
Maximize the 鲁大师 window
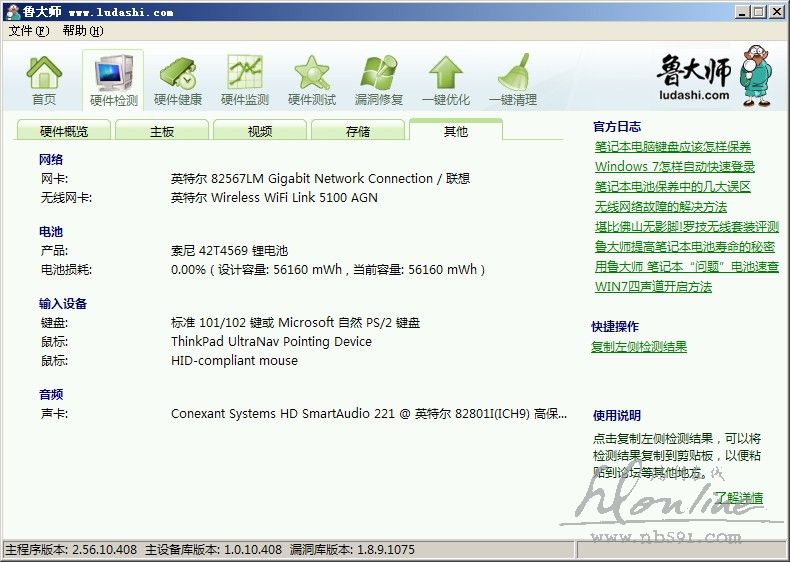pyautogui.click(x=759, y=12)
